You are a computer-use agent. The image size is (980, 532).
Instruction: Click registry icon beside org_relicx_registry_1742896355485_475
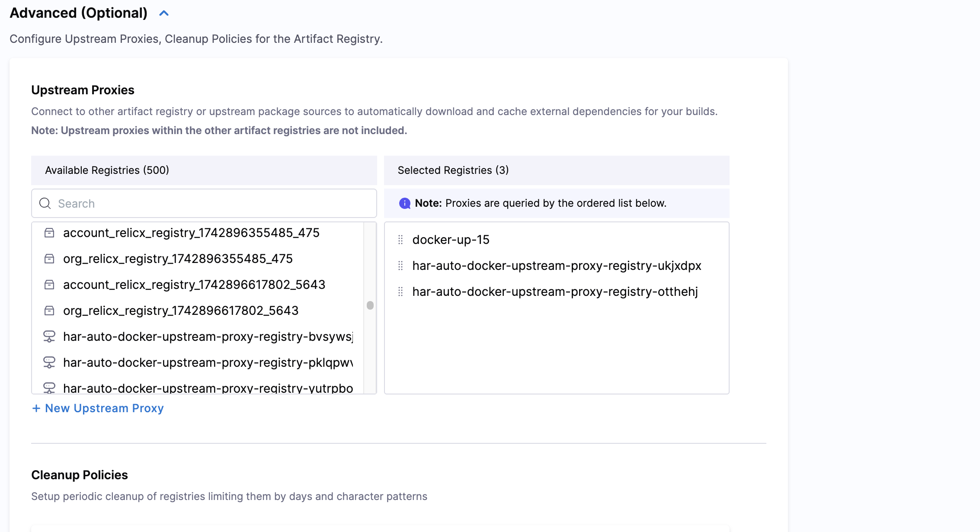pyautogui.click(x=49, y=259)
